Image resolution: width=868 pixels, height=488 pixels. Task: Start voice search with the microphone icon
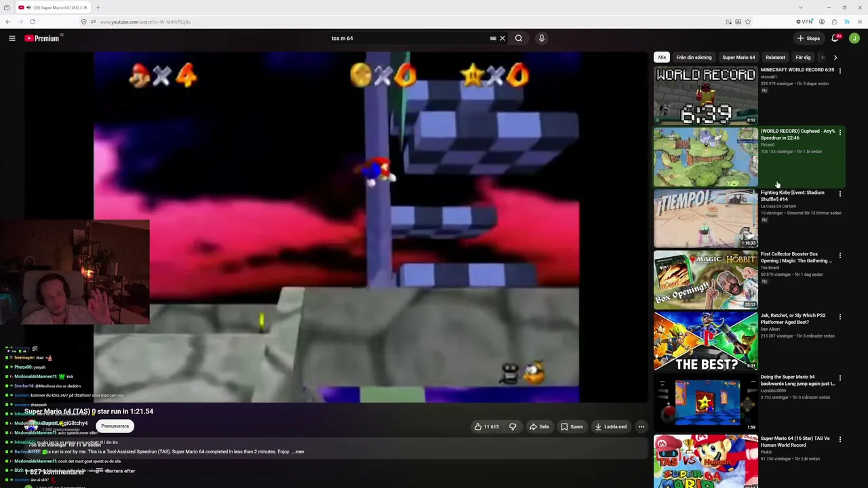[542, 38]
